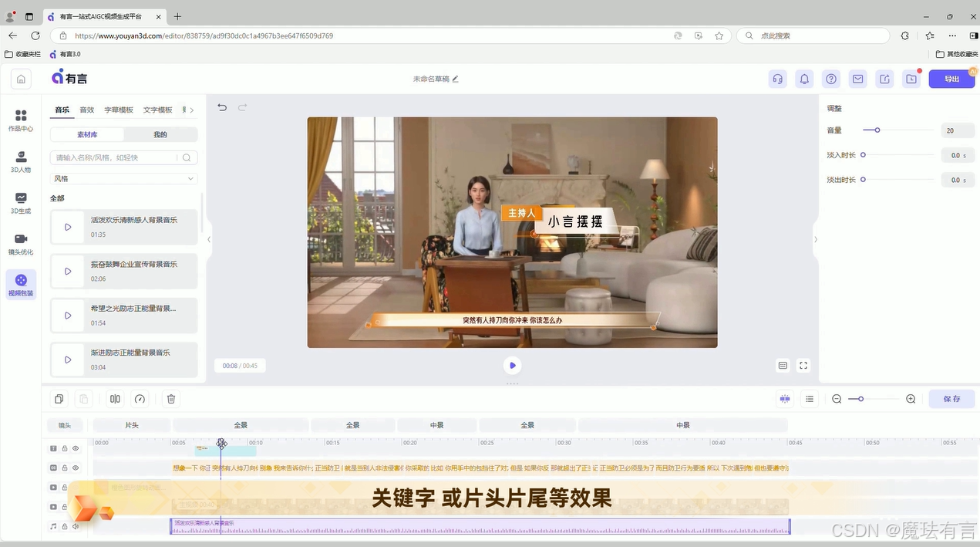Search music with the magnifier icon

pyautogui.click(x=187, y=157)
